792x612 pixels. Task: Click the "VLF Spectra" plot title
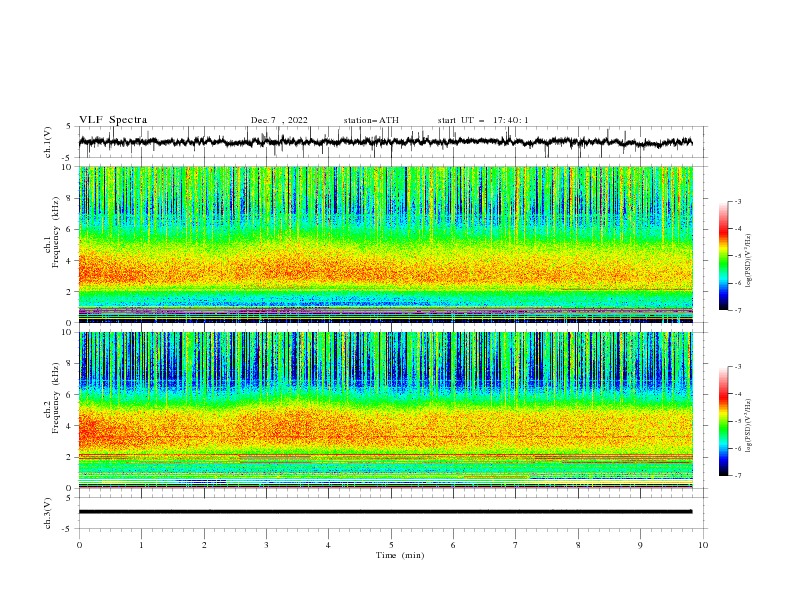[113, 120]
